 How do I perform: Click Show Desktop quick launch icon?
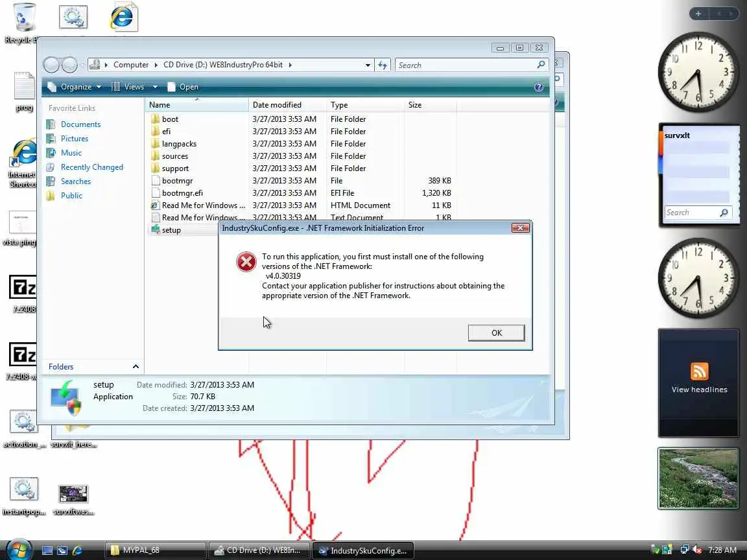47,550
